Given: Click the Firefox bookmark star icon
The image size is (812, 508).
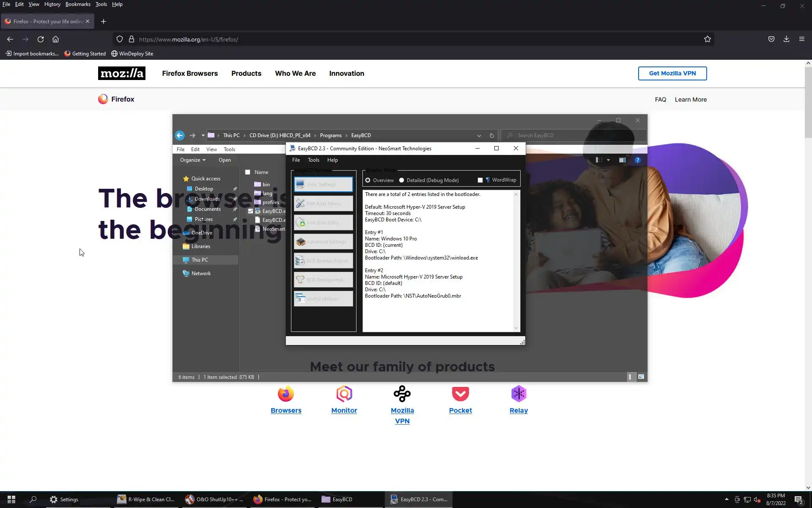Looking at the screenshot, I should (708, 39).
